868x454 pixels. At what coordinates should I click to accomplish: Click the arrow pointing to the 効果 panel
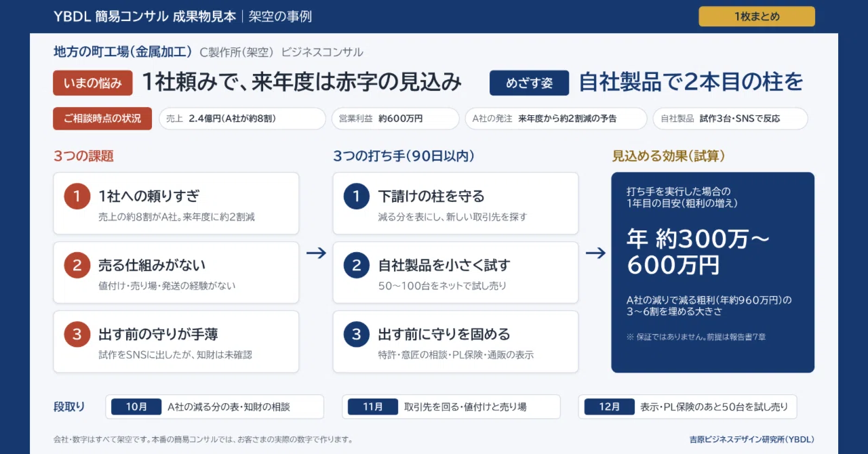tap(595, 253)
